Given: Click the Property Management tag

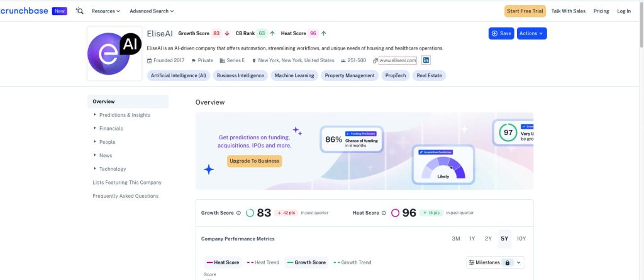Looking at the screenshot, I should click(x=350, y=75).
